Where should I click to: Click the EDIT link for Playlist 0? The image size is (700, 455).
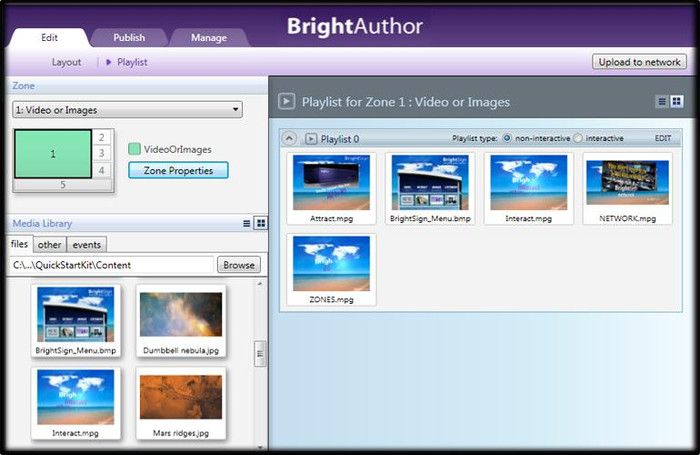click(x=663, y=138)
